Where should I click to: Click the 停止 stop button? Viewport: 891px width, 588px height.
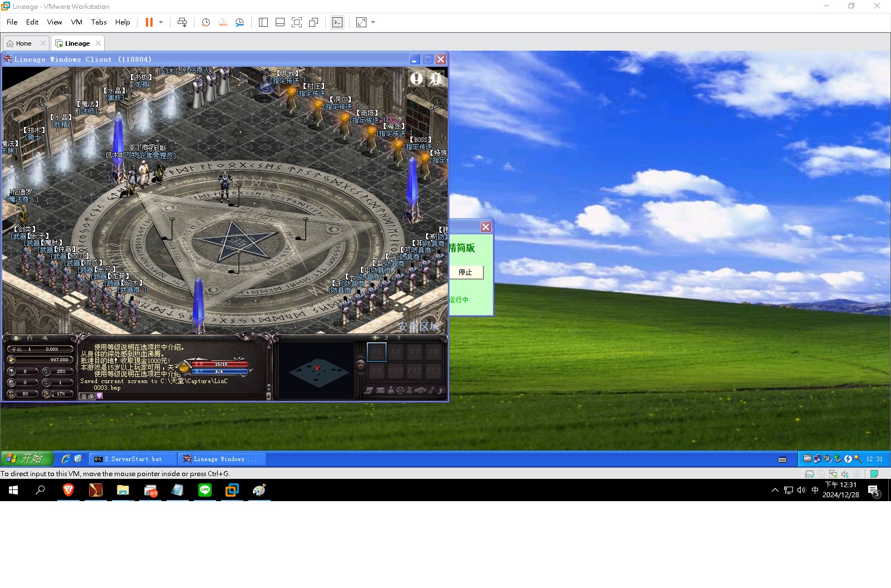coord(466,272)
